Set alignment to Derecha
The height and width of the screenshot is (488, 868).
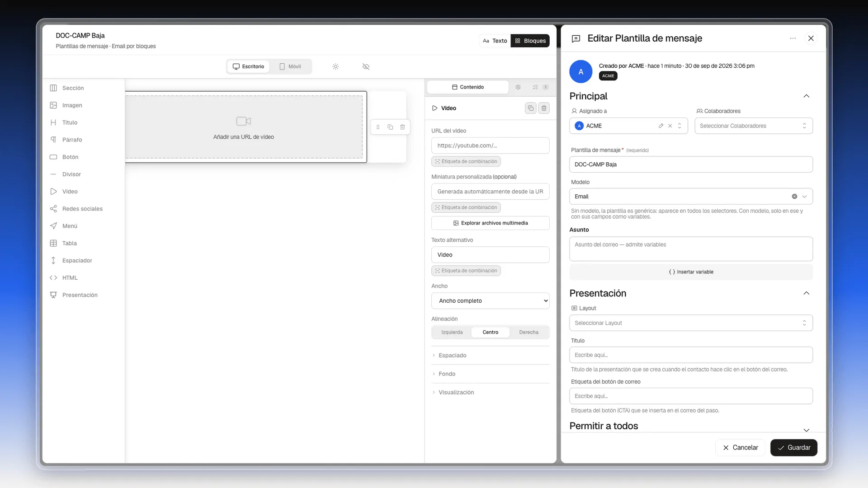point(529,332)
